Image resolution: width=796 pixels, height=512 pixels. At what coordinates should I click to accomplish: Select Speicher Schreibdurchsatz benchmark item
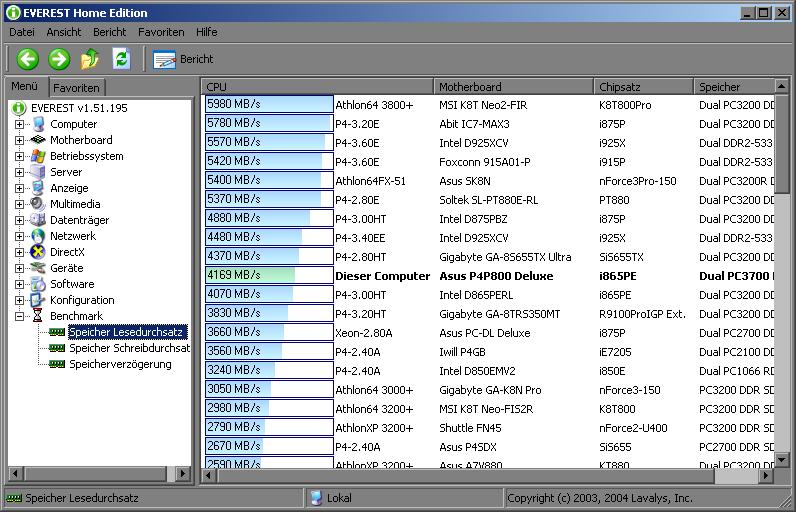(129, 348)
